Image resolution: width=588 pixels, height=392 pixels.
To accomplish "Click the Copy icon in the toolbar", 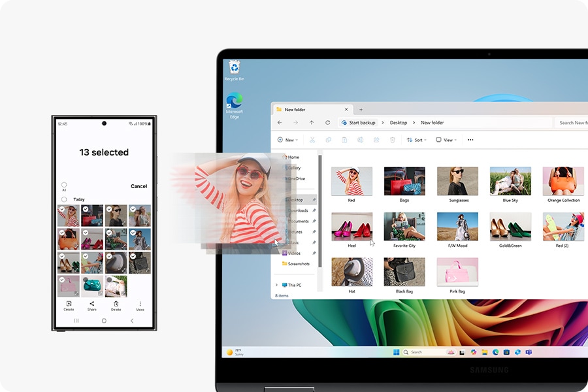I will click(x=329, y=139).
